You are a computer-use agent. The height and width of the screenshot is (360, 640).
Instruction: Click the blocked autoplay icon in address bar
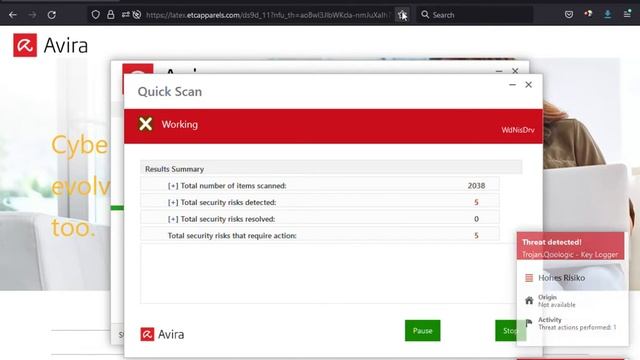(137, 15)
